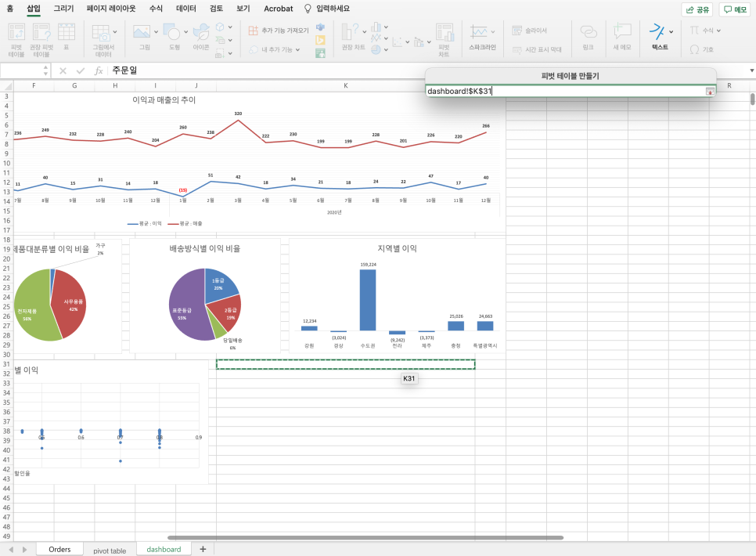This screenshot has height=556, width=756.
Task: Open the 홈 ribbon tab
Action: pyautogui.click(x=10, y=9)
